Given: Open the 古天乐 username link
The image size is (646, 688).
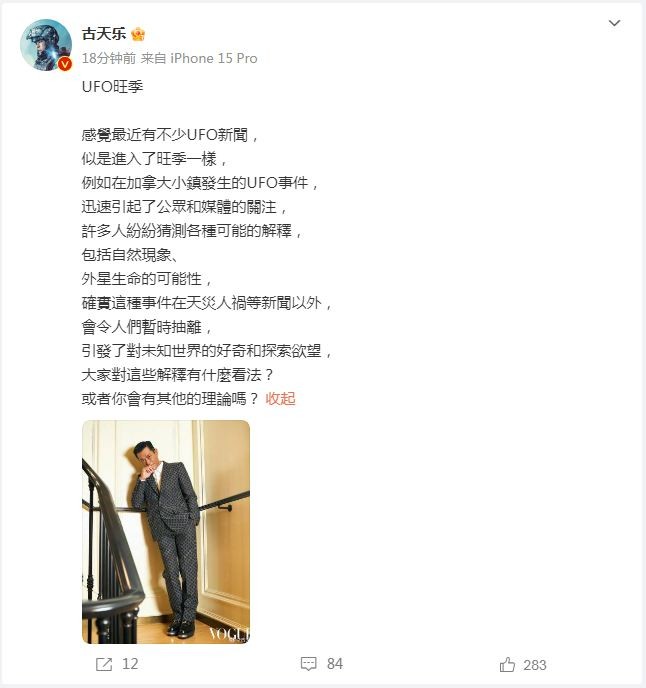Looking at the screenshot, I should coord(104,34).
